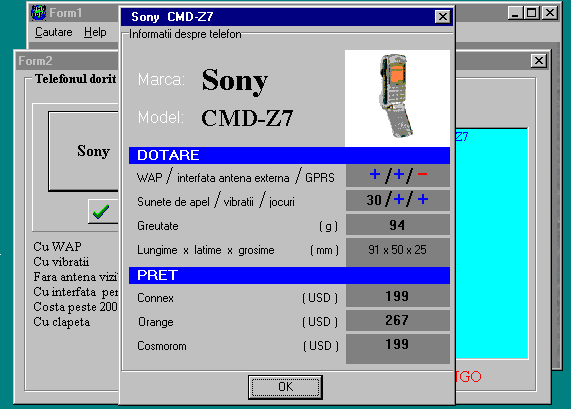
Task: Click the CMD-Z7 model name text
Action: [x=247, y=118]
